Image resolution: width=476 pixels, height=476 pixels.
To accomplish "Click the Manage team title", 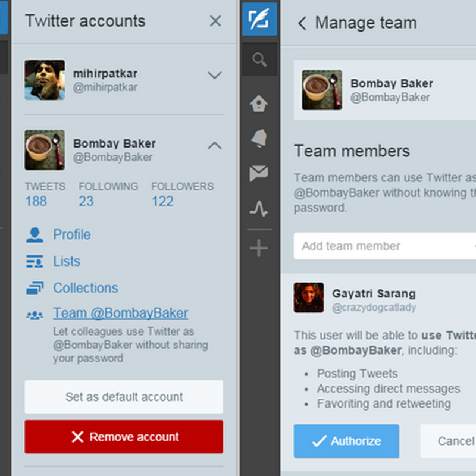I will [x=366, y=23].
